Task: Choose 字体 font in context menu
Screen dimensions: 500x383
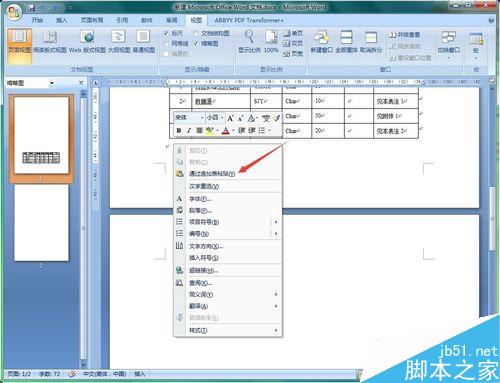Action: 228,199
